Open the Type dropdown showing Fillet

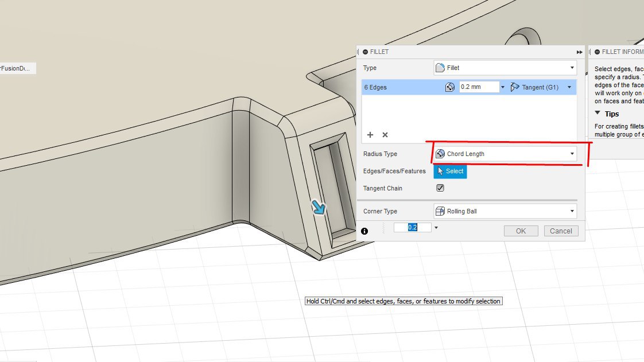505,68
